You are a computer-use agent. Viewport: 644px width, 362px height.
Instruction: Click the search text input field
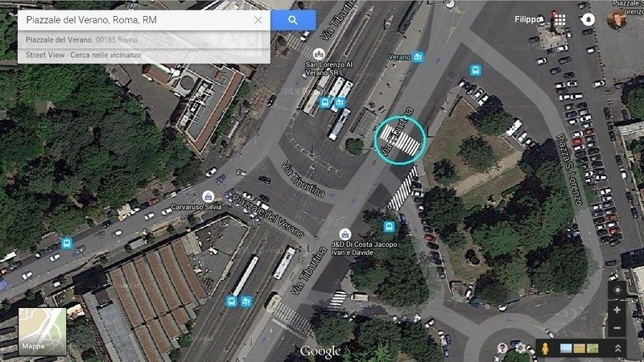click(x=135, y=20)
